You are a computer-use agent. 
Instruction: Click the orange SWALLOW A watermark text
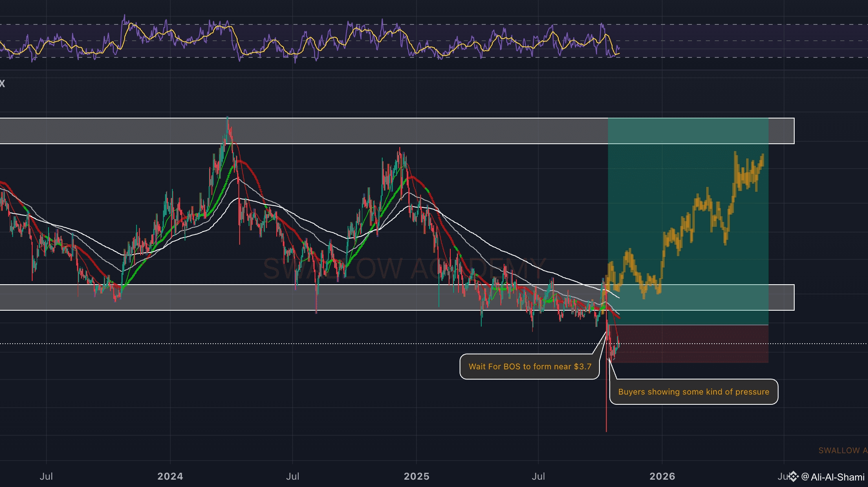click(x=842, y=450)
